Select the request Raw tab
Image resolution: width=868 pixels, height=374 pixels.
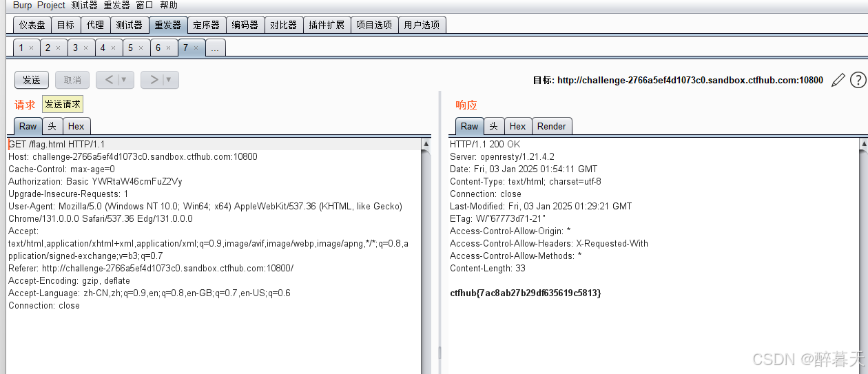[28, 126]
